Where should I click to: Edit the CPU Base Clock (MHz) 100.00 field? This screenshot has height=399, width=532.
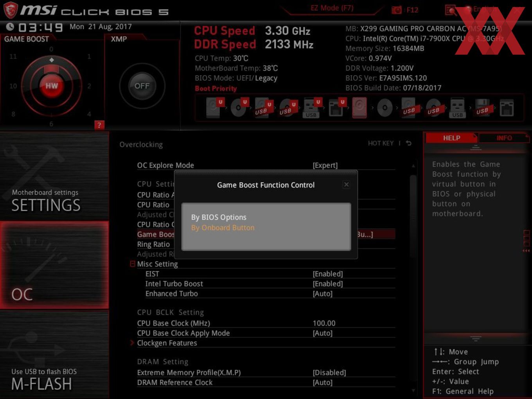click(x=324, y=323)
